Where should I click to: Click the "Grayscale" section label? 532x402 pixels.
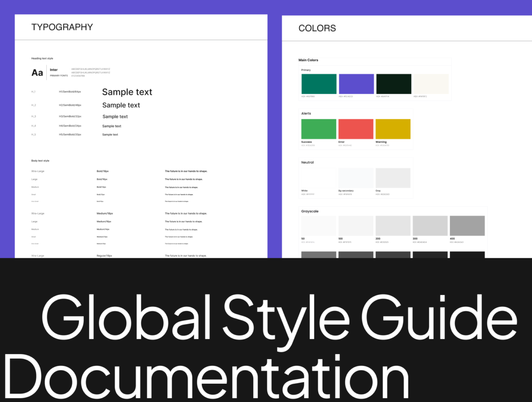click(310, 211)
